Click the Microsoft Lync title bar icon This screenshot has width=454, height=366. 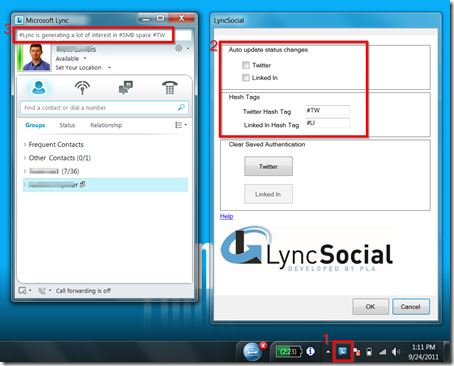19,20
